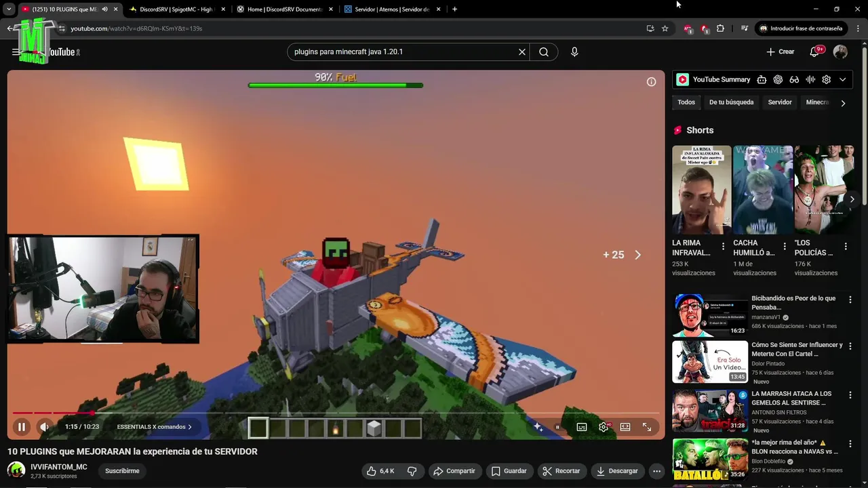Open options for LA RIMA INFRAVAL... Short
The width and height of the screenshot is (868, 488).
tap(723, 247)
